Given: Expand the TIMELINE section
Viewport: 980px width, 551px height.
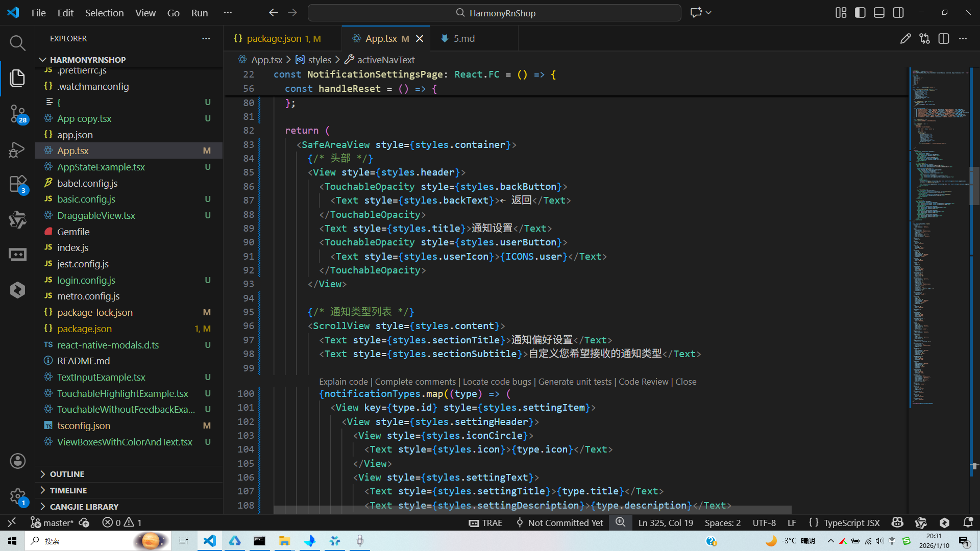Looking at the screenshot, I should pyautogui.click(x=68, y=490).
